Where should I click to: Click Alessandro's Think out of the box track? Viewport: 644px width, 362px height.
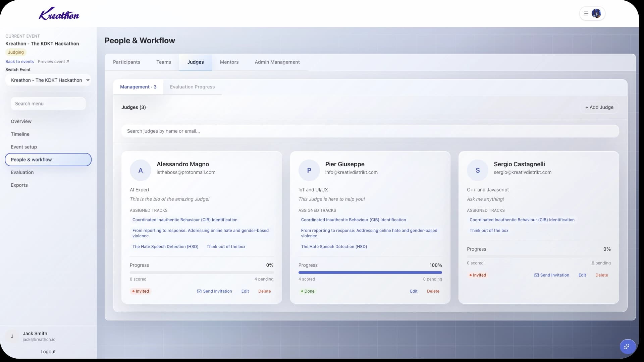(x=226, y=247)
